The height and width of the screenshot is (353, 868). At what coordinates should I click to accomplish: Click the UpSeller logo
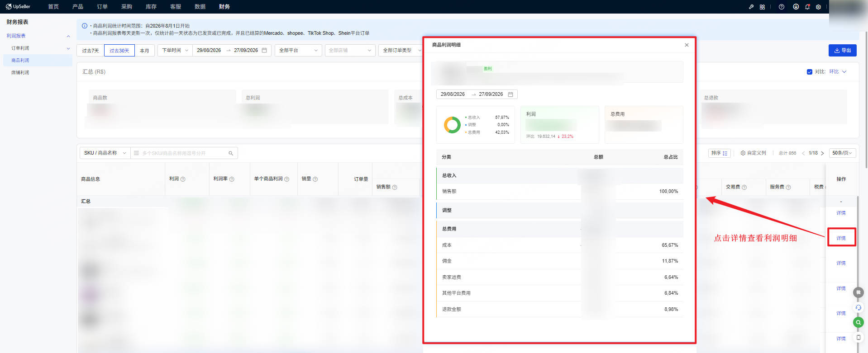[x=18, y=7]
